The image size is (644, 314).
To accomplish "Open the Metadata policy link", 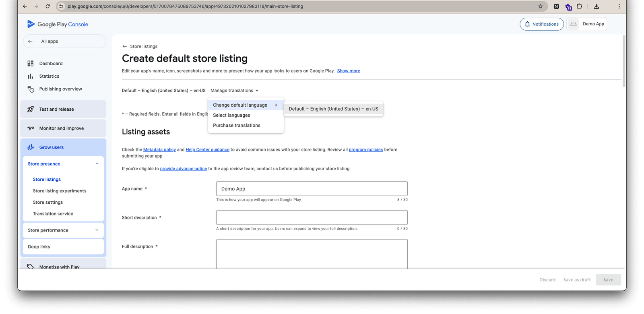I will 159,150.
